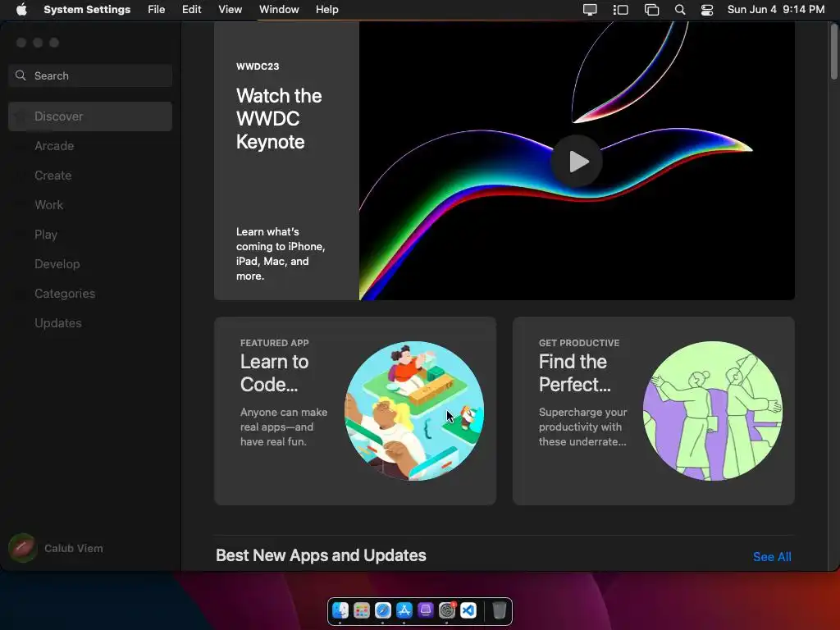Click the Best New Apps and Updates heading
The image size is (840, 630).
[x=321, y=555]
